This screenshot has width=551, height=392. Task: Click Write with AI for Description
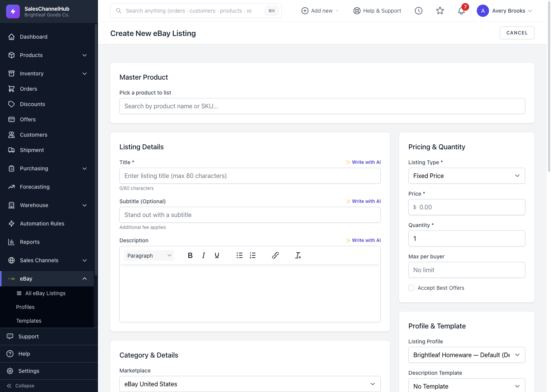(x=363, y=240)
